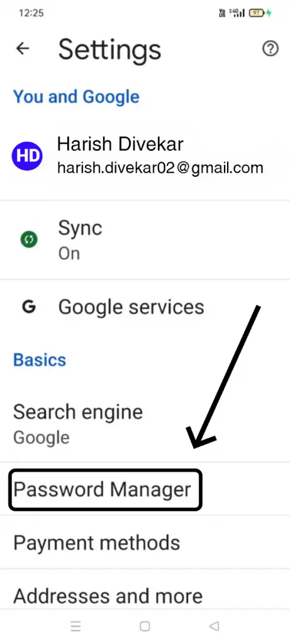Viewport: 290px width, 644px height.
Task: Open the help question mark icon
Action: 270,49
